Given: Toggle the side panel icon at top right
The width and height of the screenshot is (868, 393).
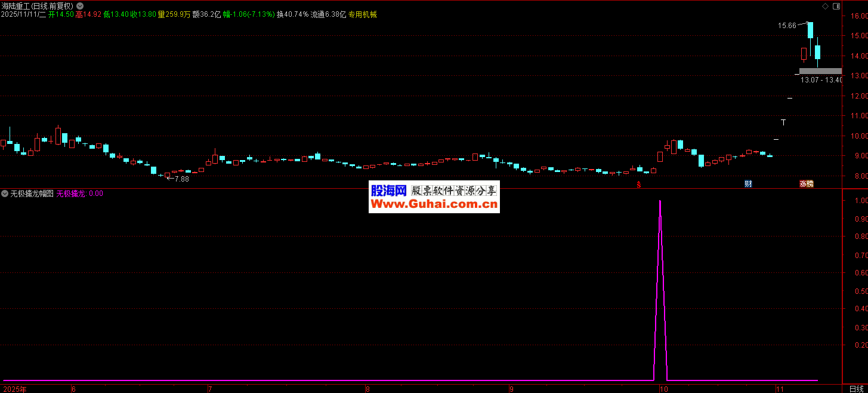Looking at the screenshot, I should pos(836,6).
